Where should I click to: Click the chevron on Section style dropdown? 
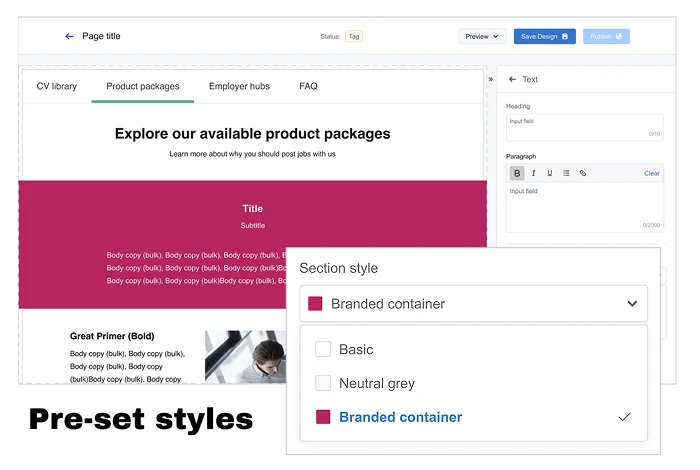pos(632,304)
